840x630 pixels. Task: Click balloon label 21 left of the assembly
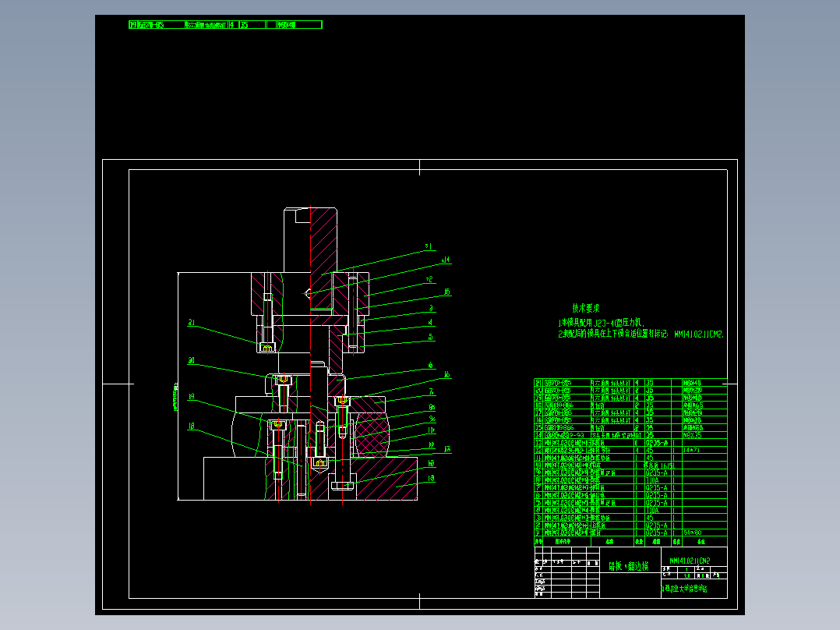point(191,322)
